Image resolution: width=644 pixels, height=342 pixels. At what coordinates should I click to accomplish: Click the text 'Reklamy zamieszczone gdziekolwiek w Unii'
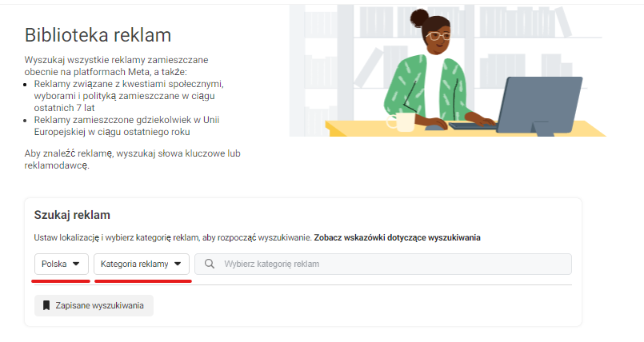click(x=126, y=120)
